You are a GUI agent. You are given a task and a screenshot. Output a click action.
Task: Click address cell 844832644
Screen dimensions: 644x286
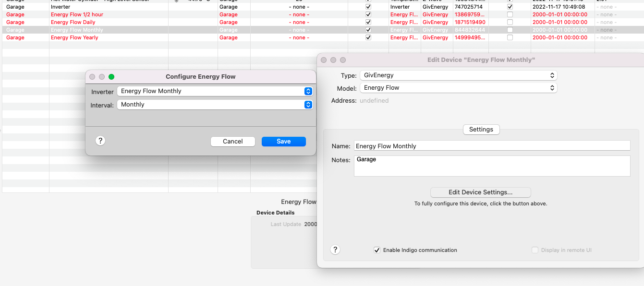click(470, 30)
